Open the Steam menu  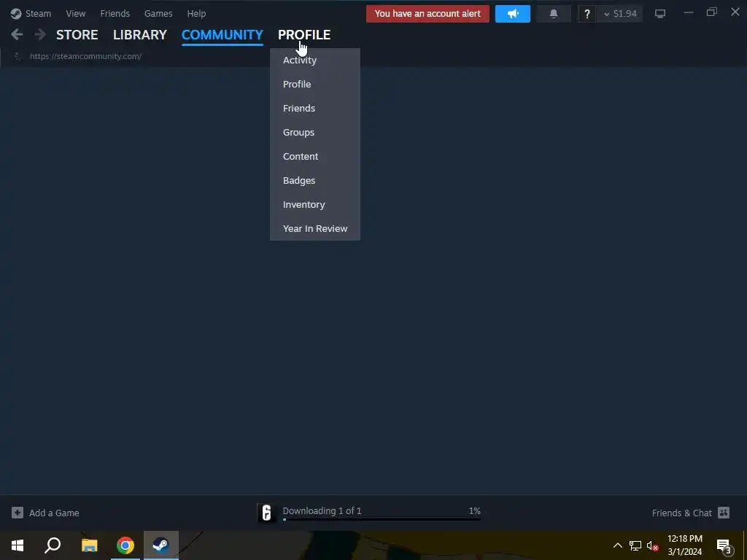pos(38,13)
